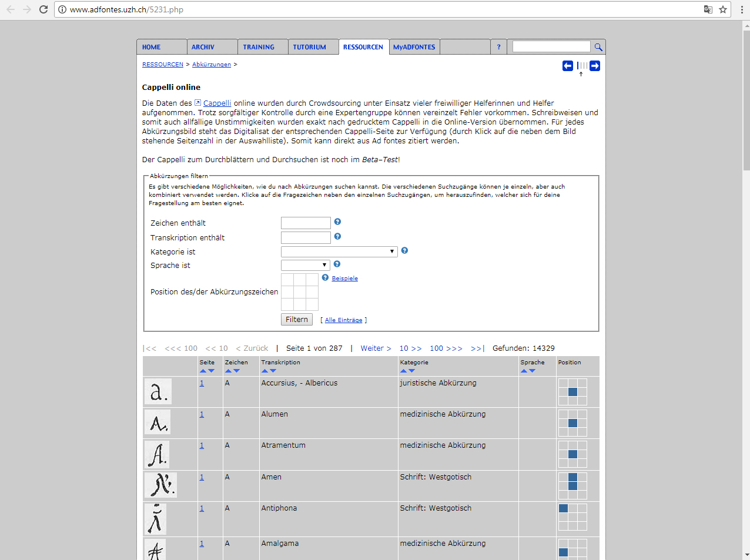Click the browser forward arrow
The height and width of the screenshot is (560, 750).
(27, 9)
